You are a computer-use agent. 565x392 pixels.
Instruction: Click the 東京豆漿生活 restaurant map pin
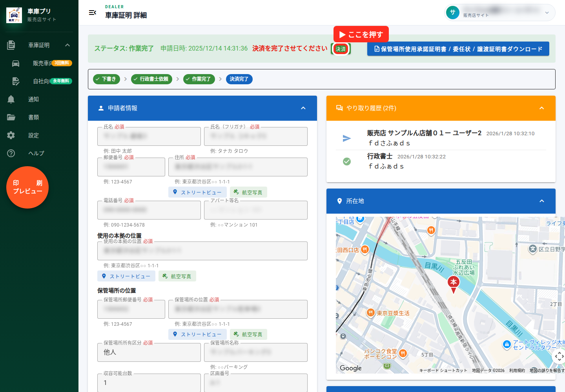click(x=370, y=313)
